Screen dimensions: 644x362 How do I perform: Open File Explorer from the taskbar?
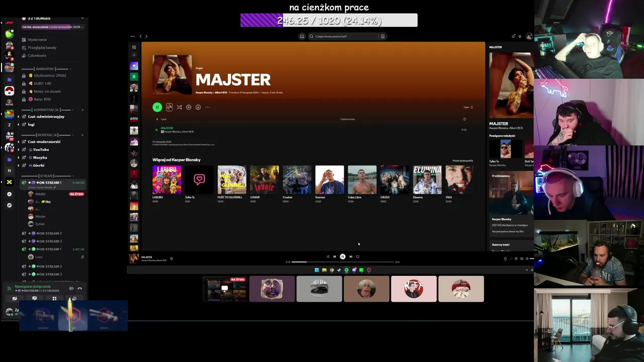click(x=324, y=270)
